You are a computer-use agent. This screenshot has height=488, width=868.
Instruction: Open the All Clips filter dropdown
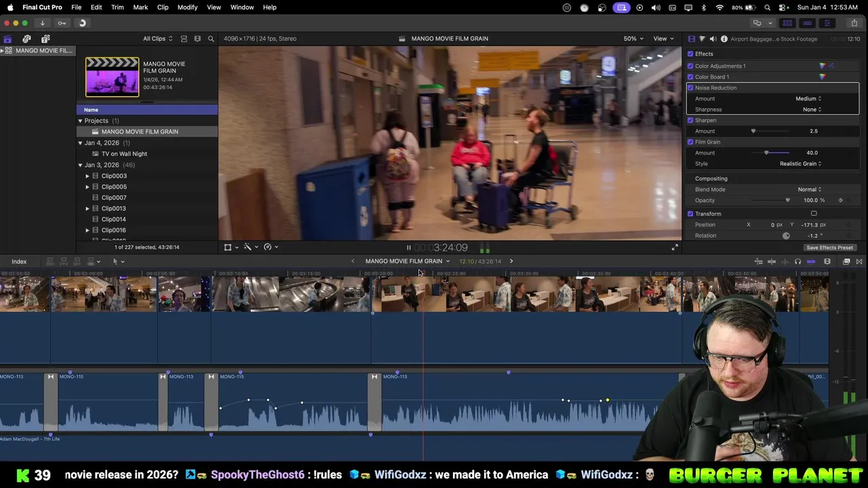tap(157, 39)
